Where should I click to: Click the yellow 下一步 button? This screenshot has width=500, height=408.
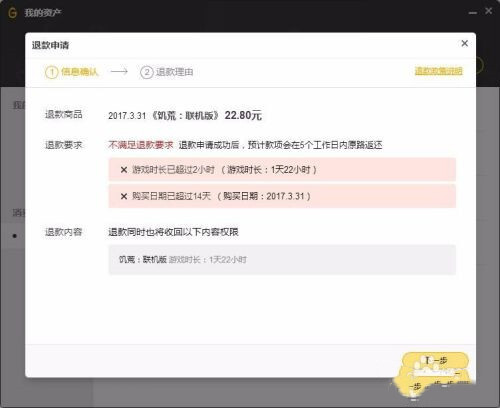pos(435,360)
